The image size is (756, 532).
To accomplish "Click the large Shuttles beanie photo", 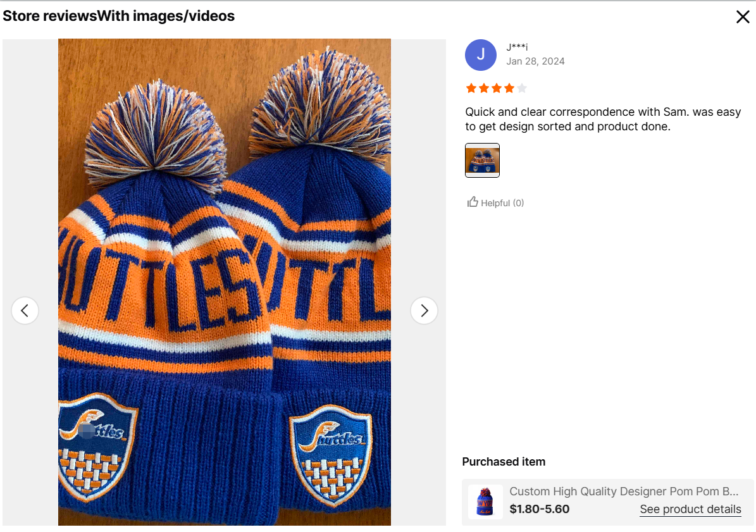I will pos(225,281).
